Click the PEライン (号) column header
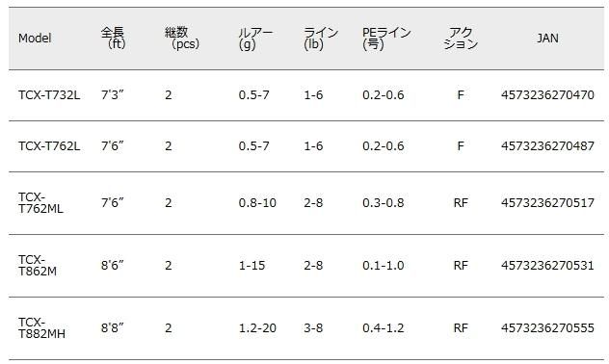 (x=386, y=38)
